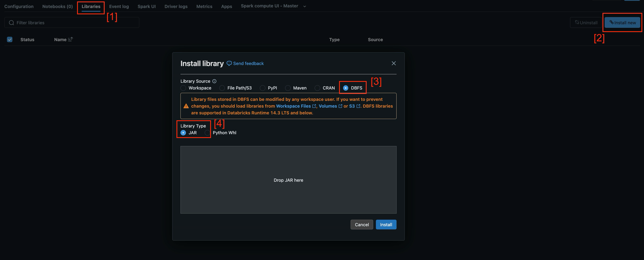
Task: Cancel the library installation
Action: click(362, 224)
